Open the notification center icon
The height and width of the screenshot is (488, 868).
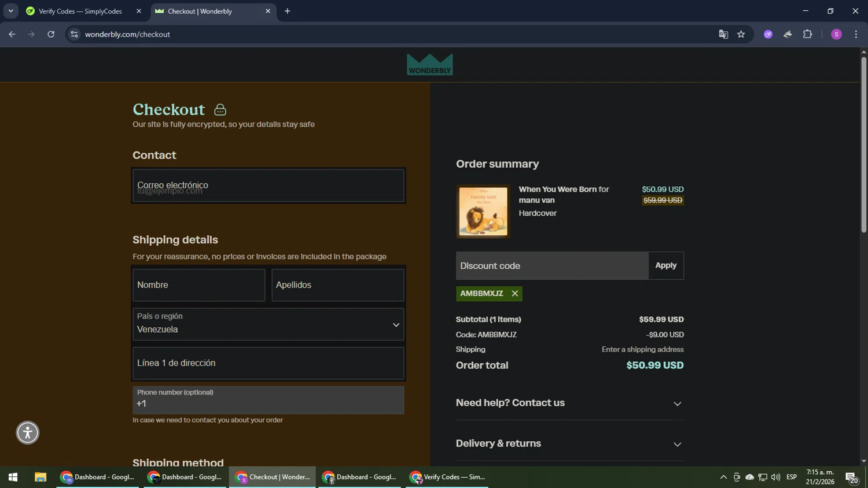click(851, 478)
